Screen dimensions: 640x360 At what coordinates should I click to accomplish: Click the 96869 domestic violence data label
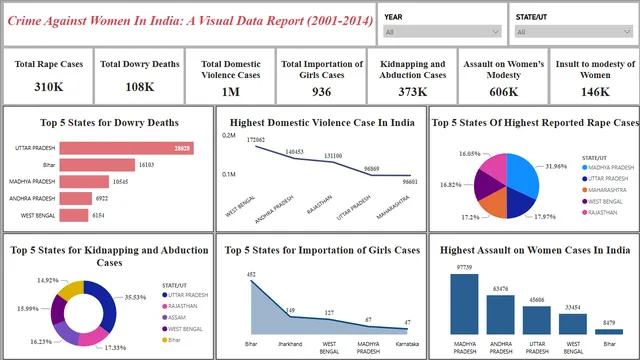tap(371, 169)
